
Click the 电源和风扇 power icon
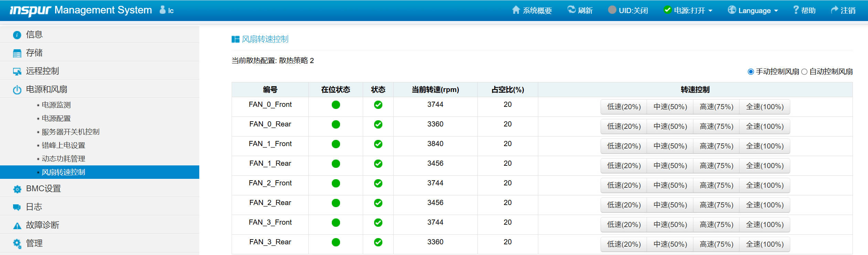pos(17,90)
